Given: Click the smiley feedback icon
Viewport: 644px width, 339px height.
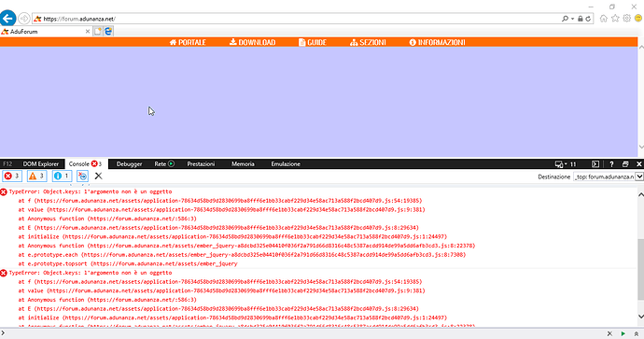Looking at the screenshot, I should tap(638, 19).
